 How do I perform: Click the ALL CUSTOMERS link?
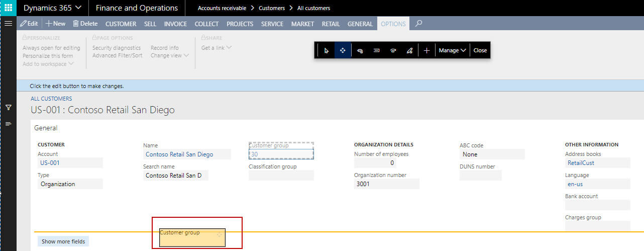[51, 99]
